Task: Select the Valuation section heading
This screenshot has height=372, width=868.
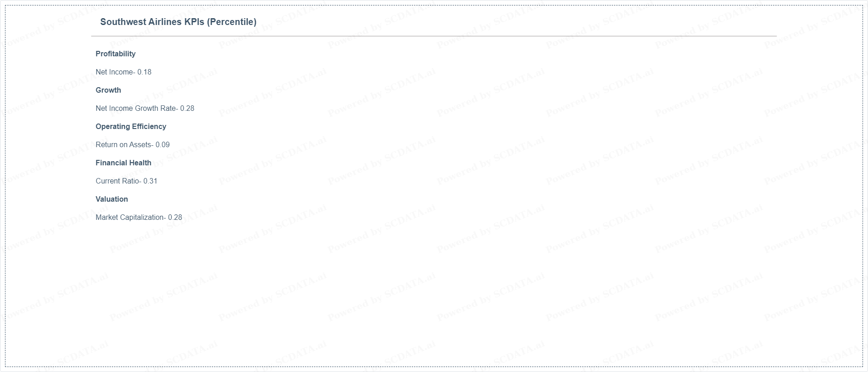Action: pos(112,199)
